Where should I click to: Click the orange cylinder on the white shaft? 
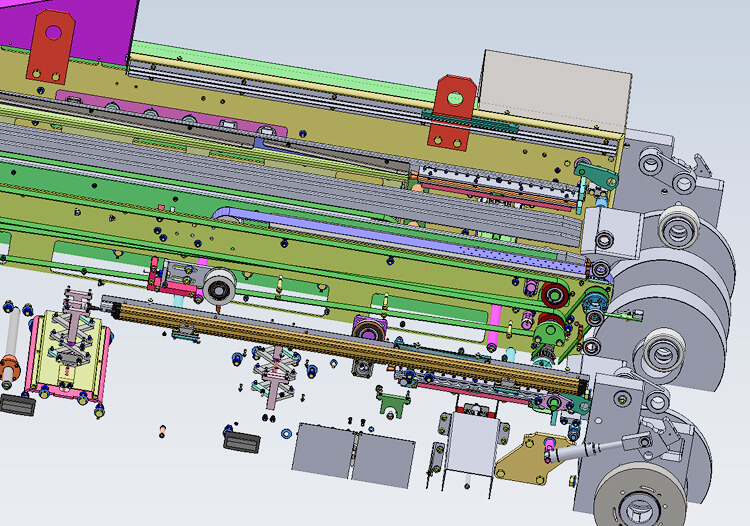tap(9, 368)
